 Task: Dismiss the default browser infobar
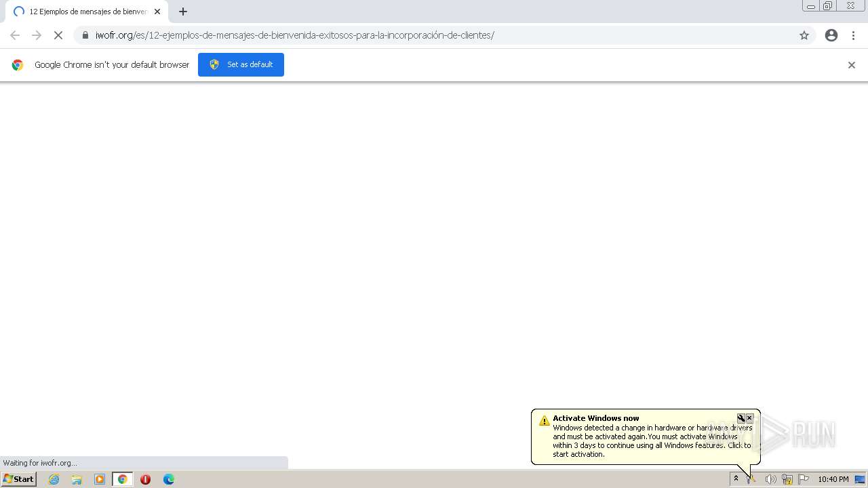pyautogui.click(x=852, y=65)
